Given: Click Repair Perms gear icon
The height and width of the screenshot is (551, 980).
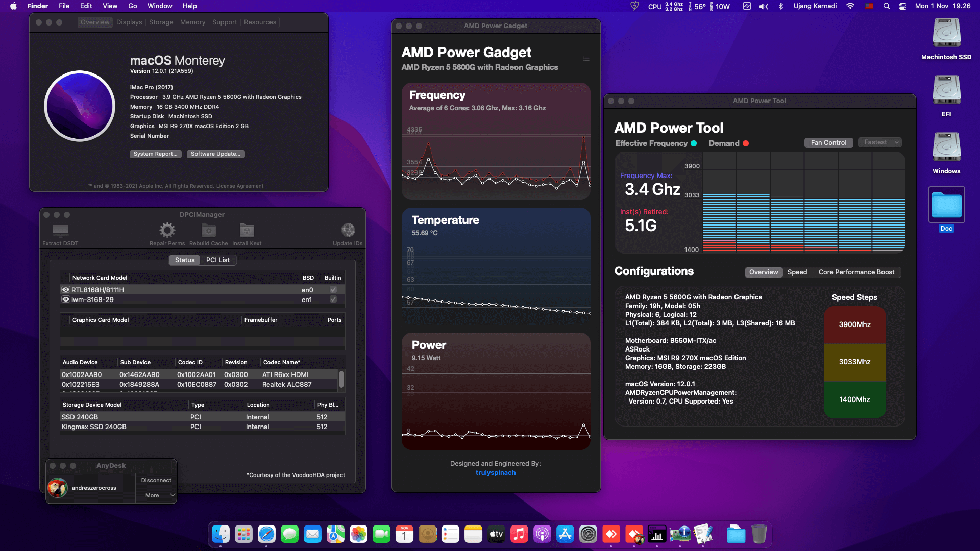Looking at the screenshot, I should pos(167,230).
